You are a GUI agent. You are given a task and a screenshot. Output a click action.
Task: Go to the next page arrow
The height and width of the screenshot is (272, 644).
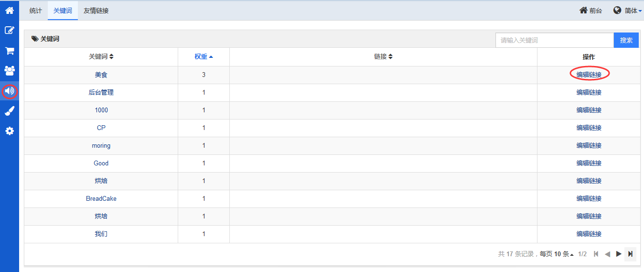coord(619,254)
